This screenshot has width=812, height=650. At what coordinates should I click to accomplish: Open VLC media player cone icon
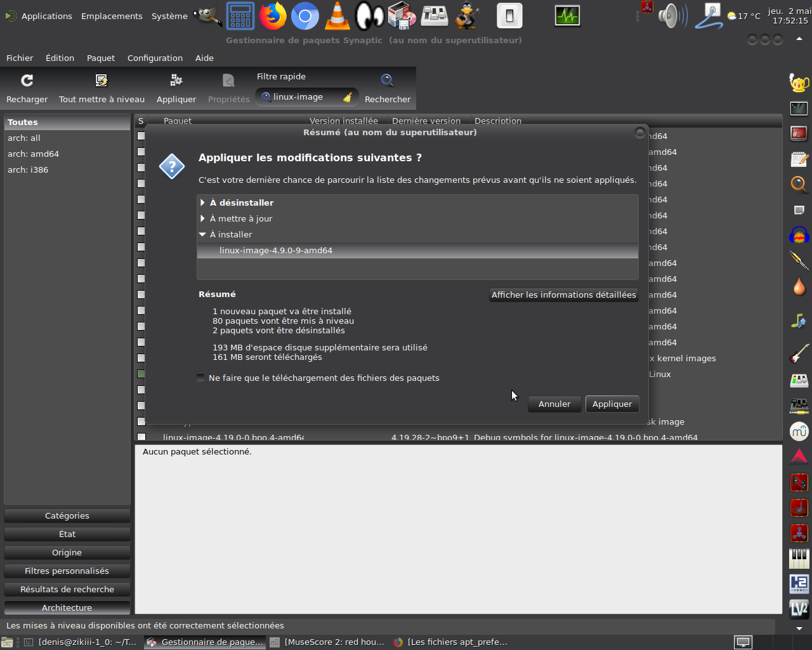click(x=337, y=17)
